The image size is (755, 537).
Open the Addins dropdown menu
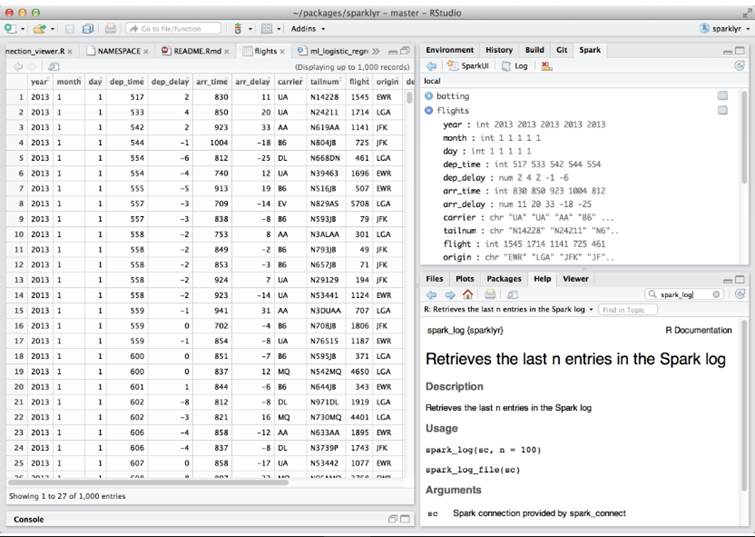(306, 29)
